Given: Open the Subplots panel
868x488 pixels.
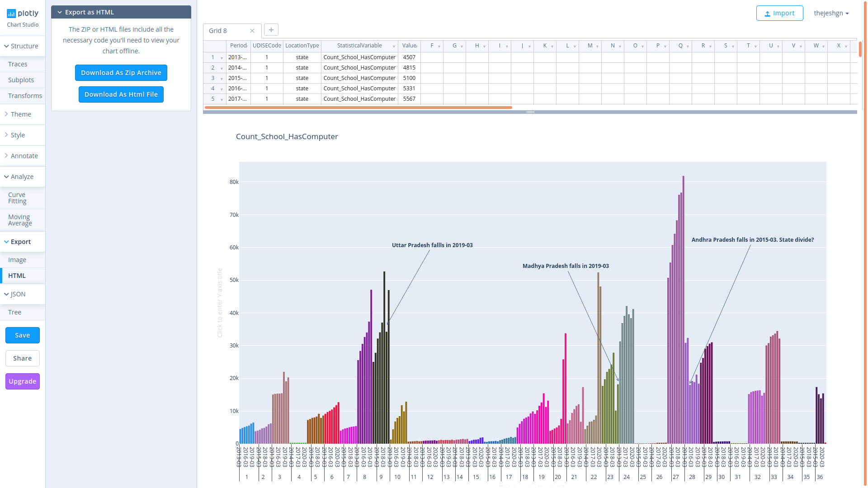Looking at the screenshot, I should click(x=21, y=80).
